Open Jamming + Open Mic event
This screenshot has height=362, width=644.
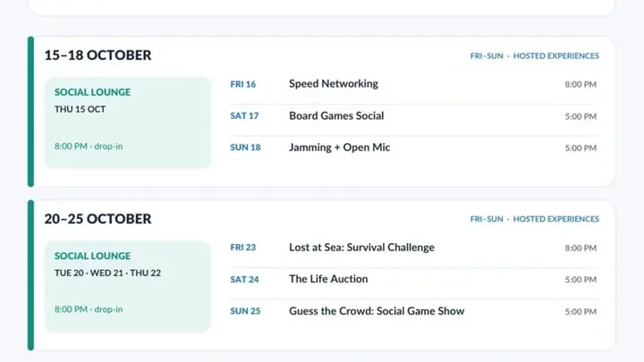coord(413,147)
